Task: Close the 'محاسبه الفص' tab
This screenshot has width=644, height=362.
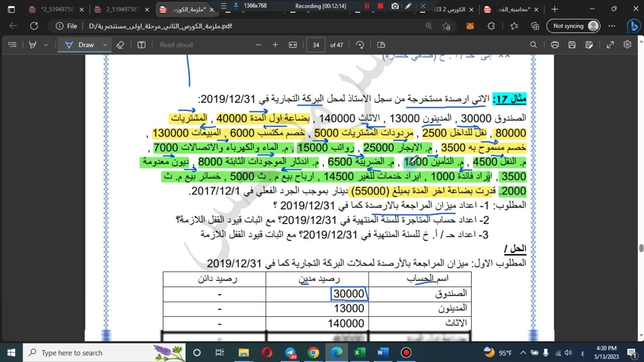Action: 536,10
